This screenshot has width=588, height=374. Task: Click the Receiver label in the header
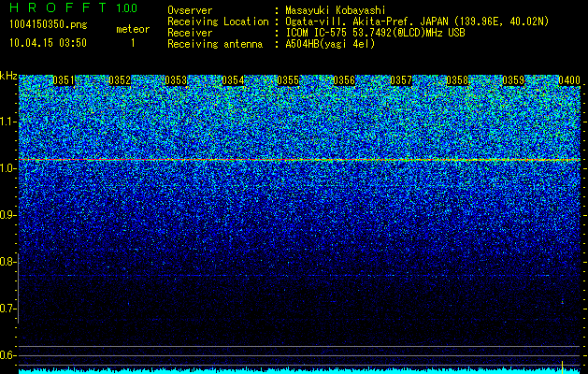point(190,33)
